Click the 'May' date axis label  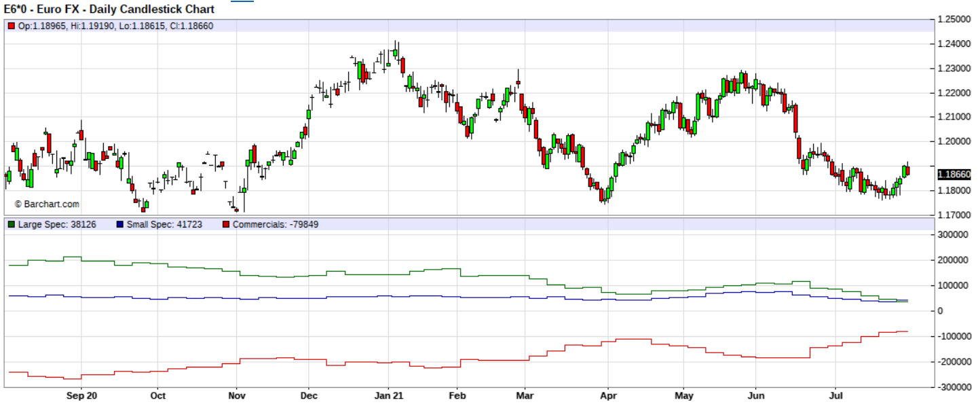click(x=684, y=395)
